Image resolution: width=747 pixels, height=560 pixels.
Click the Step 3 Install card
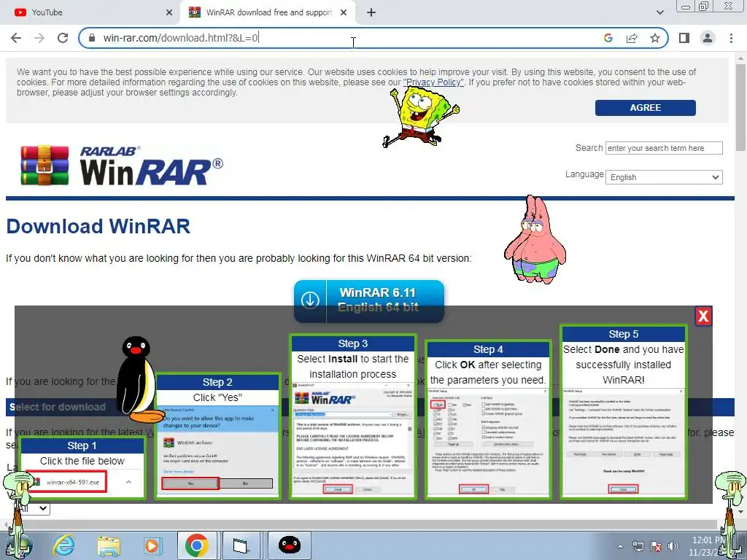[x=352, y=416]
